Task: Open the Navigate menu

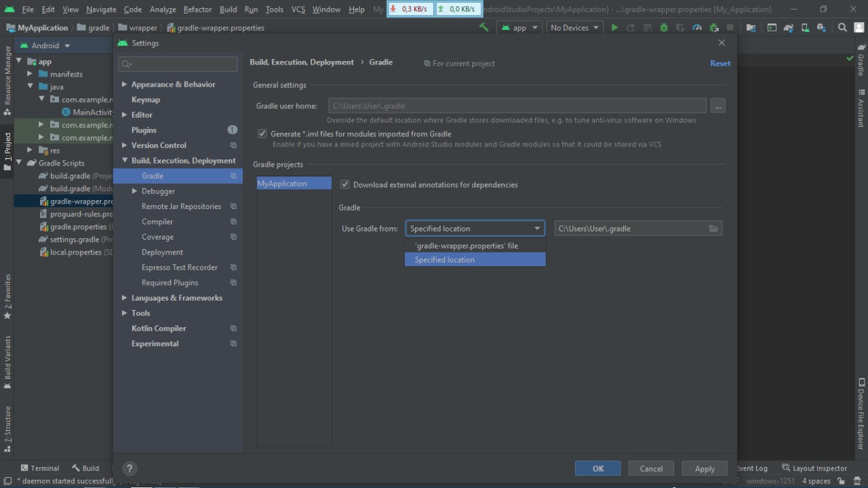Action: click(101, 10)
